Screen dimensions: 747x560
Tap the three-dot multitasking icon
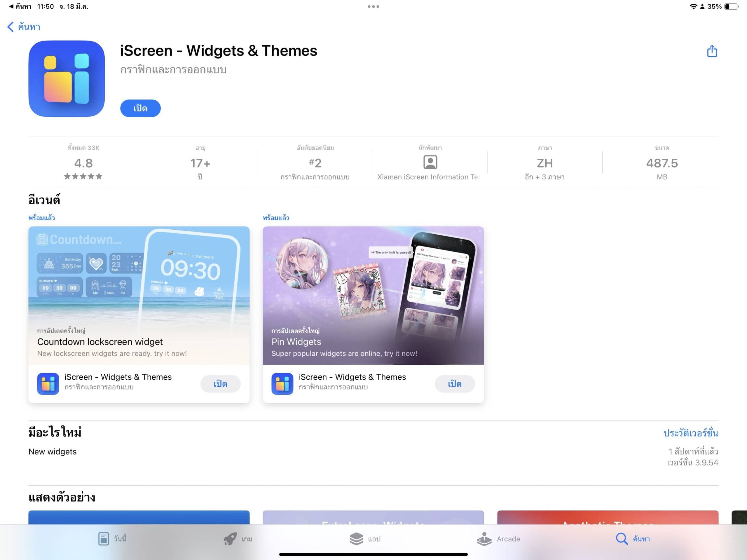373,6
